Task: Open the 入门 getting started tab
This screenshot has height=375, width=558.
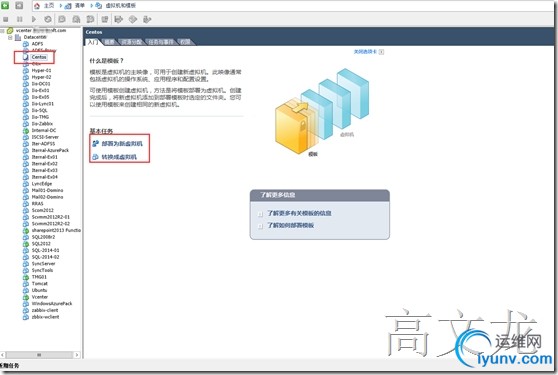Action: tap(93, 42)
